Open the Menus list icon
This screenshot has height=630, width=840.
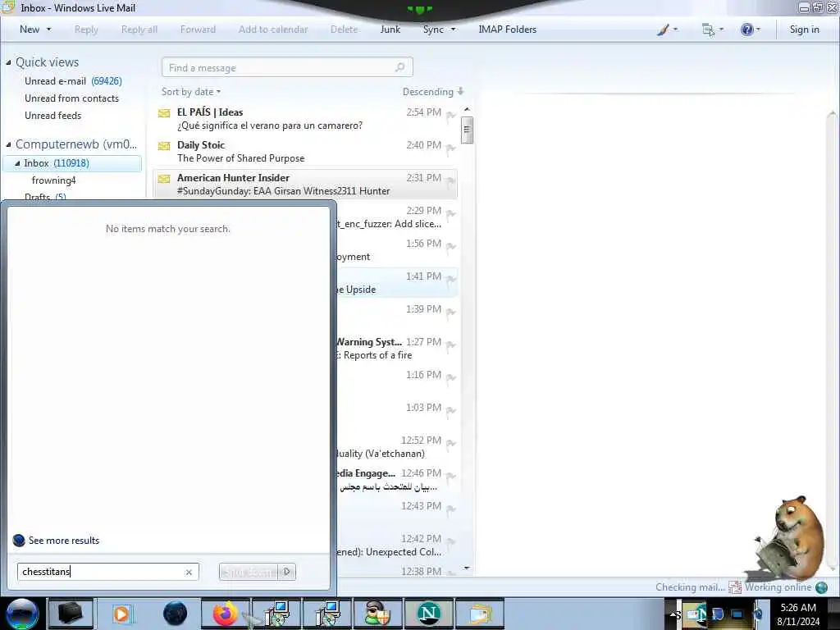[708, 30]
